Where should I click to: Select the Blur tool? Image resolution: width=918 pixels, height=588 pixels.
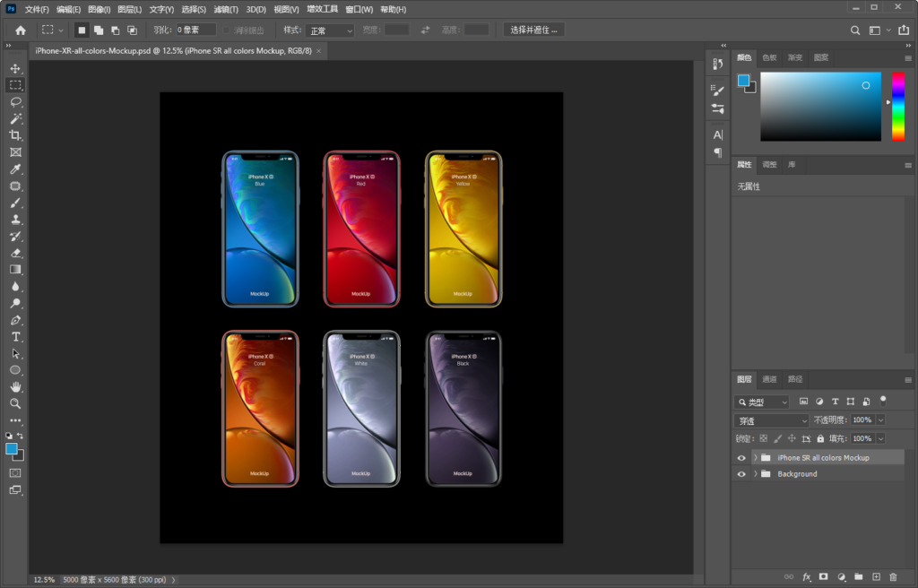click(15, 287)
